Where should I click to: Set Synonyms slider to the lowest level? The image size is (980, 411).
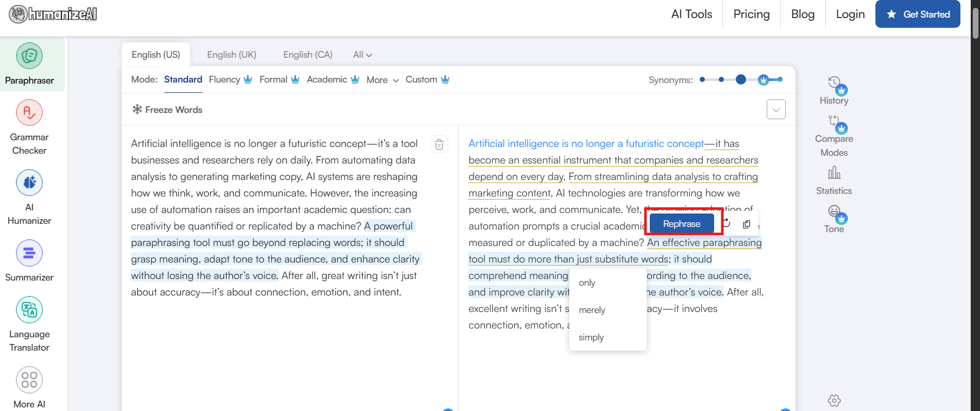(702, 79)
